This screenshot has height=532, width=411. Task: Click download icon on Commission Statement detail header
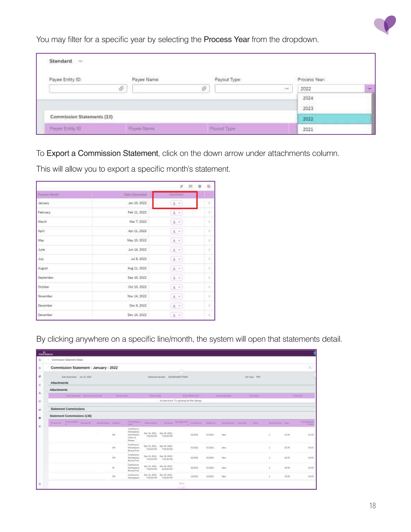point(310,367)
